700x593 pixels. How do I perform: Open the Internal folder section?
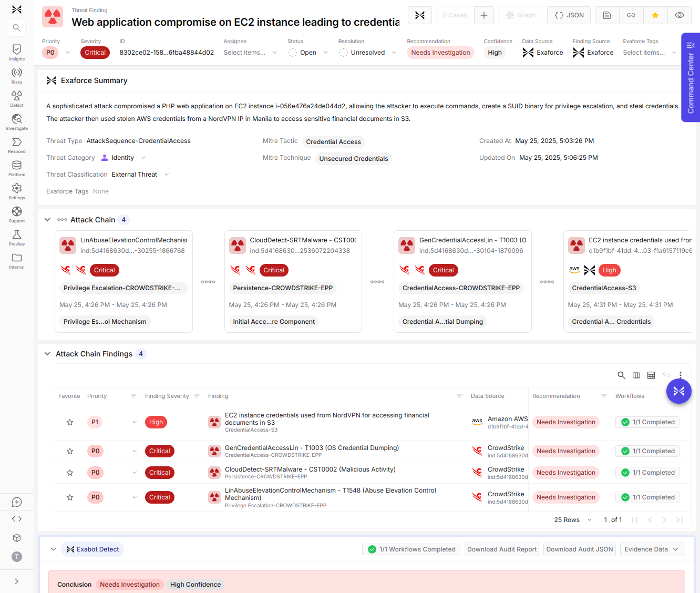coord(17,260)
